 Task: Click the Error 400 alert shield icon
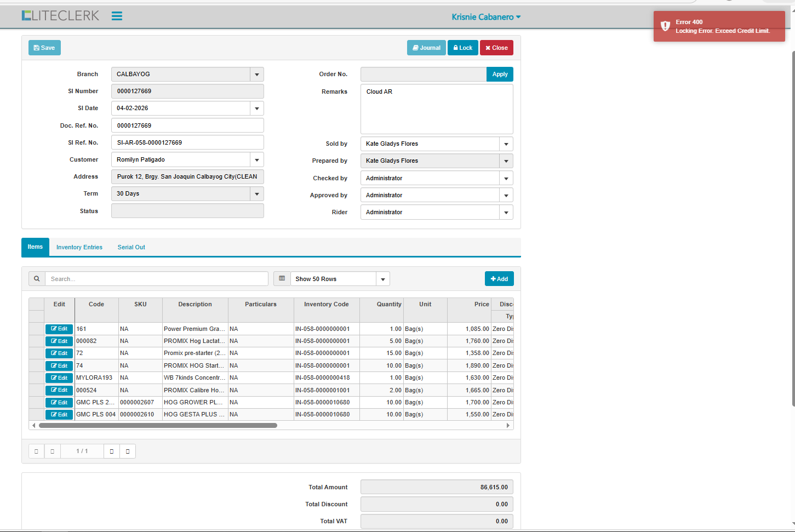tap(665, 26)
